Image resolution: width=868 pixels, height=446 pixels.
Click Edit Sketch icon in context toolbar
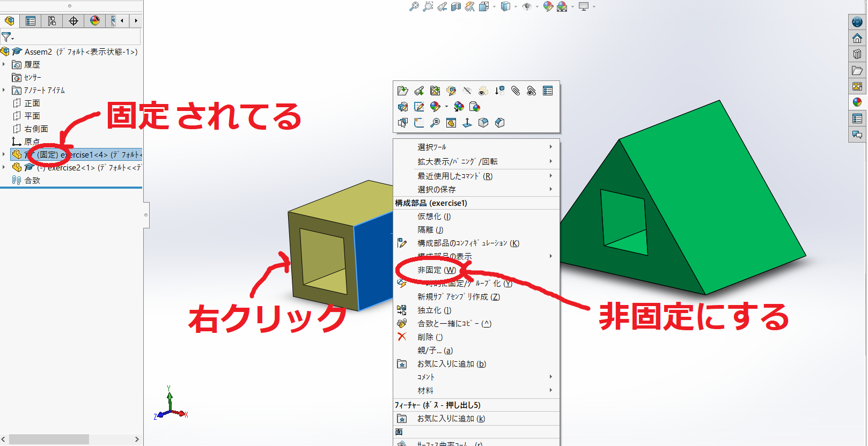coord(419,107)
